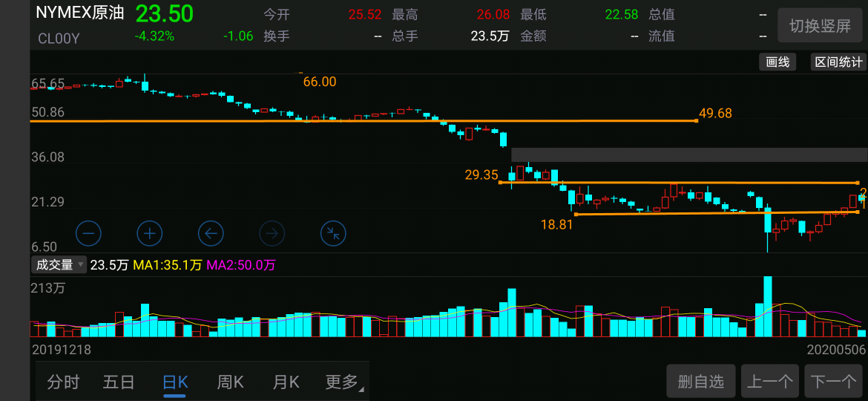Click the 66.00 high price label
Image resolution: width=868 pixels, height=401 pixels.
pyautogui.click(x=320, y=82)
